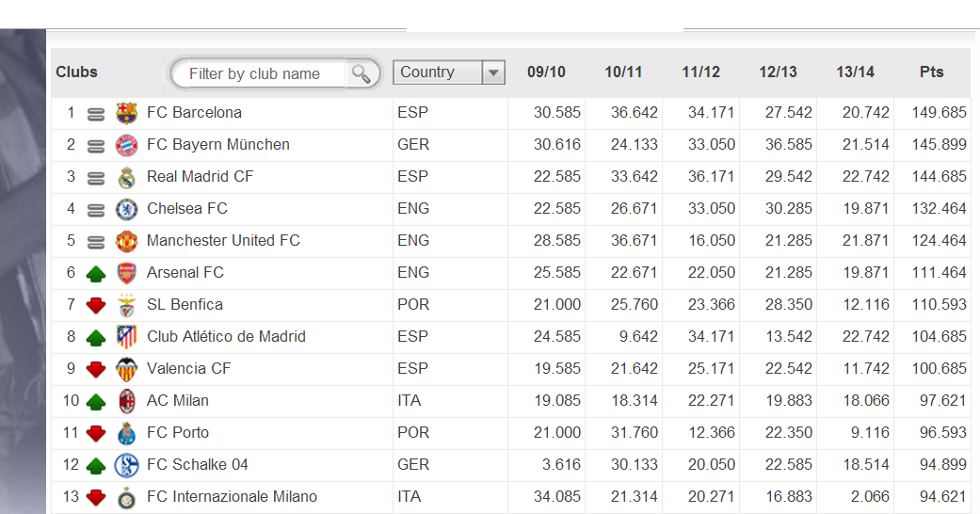Open the Valencia CF club name
Image resolution: width=980 pixels, height=514 pixels.
(x=188, y=368)
